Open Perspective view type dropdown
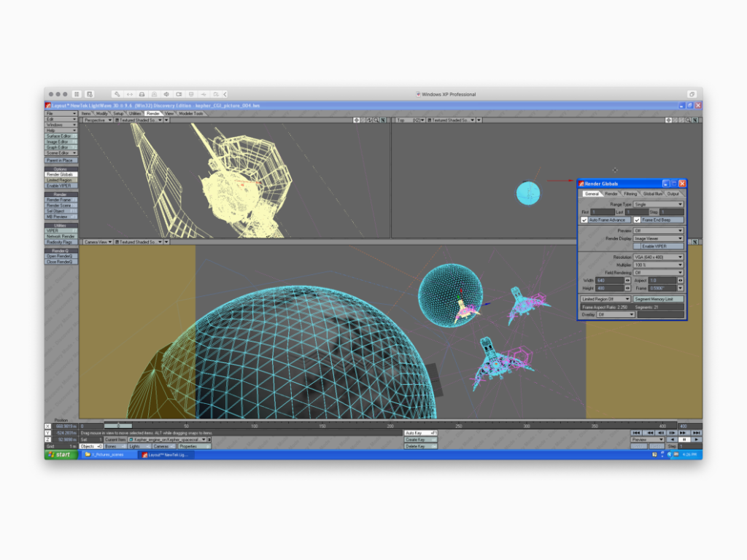 click(98, 120)
